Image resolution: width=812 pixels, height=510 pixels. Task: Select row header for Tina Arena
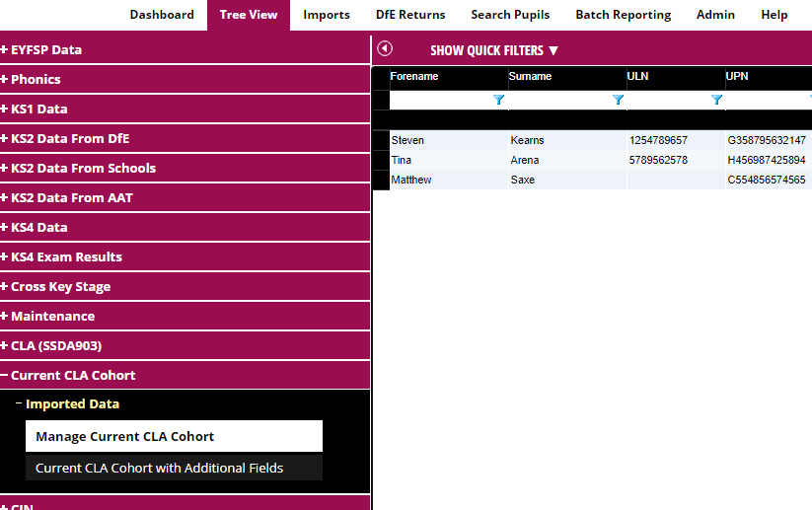pos(381,160)
